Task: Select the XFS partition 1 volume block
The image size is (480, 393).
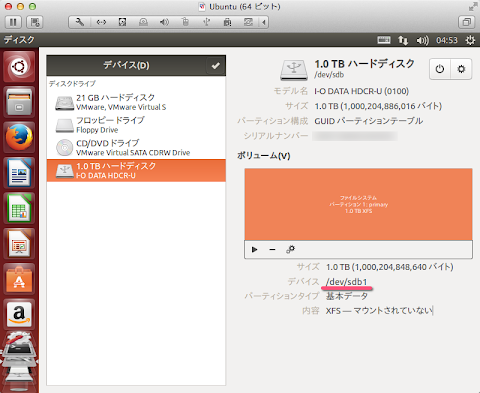Action: point(358,204)
